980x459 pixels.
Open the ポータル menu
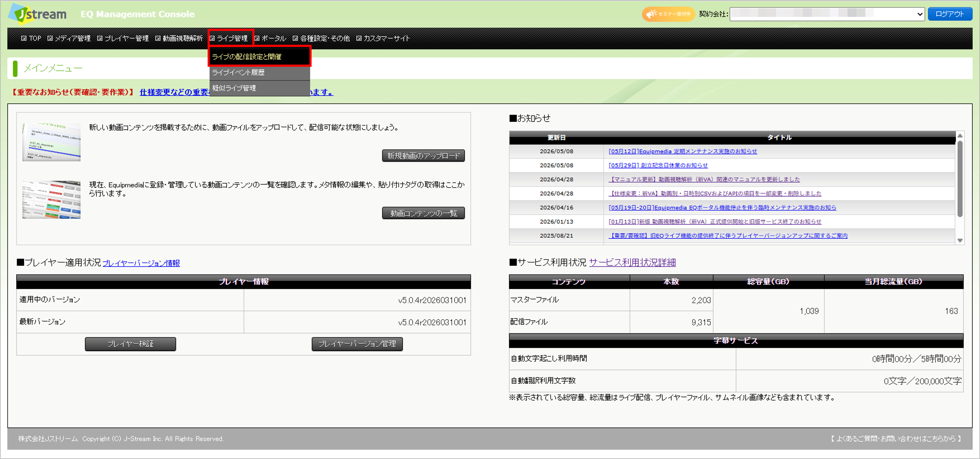pyautogui.click(x=270, y=38)
